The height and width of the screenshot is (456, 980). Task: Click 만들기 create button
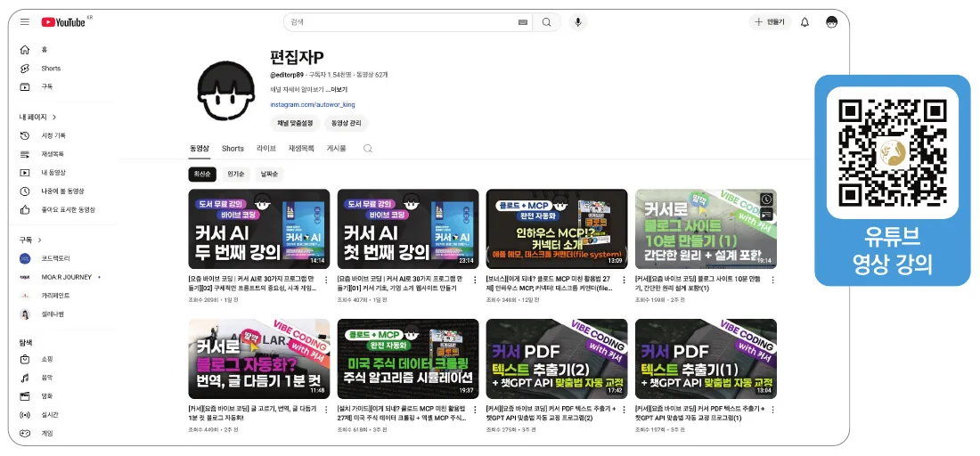coord(770,22)
